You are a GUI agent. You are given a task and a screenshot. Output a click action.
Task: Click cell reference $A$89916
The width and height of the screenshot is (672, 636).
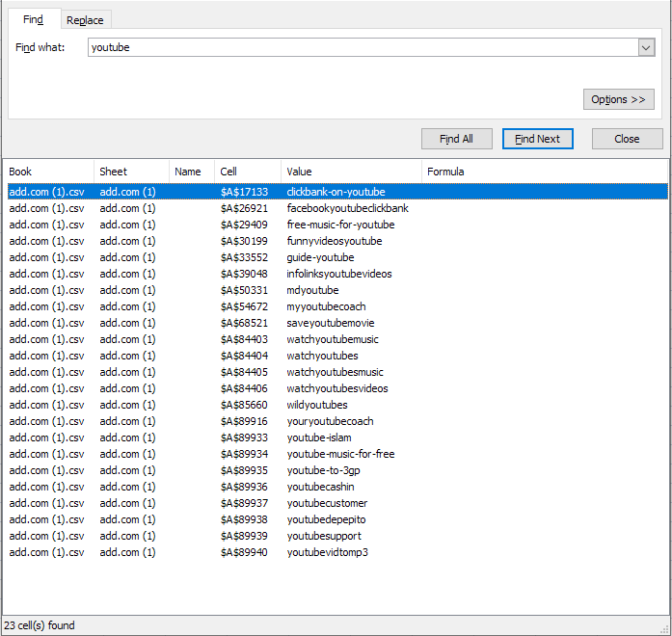244,421
